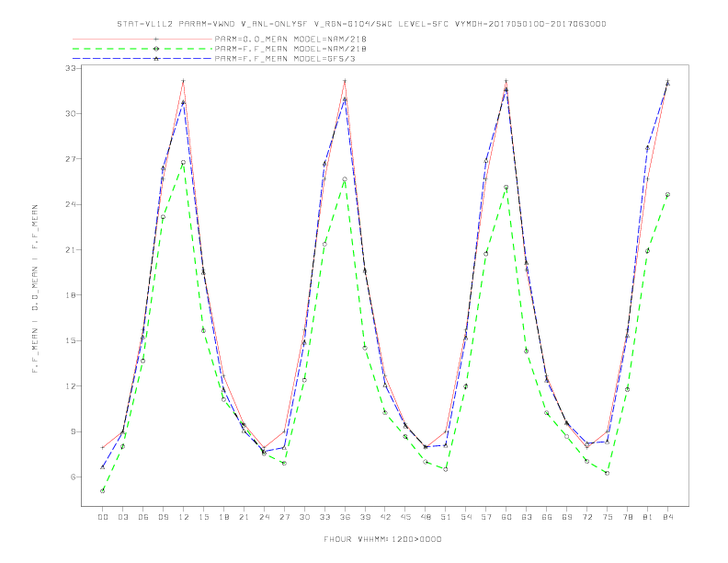Click the red solid legend line sample
Screen dimensions: 728x563
(142, 39)
